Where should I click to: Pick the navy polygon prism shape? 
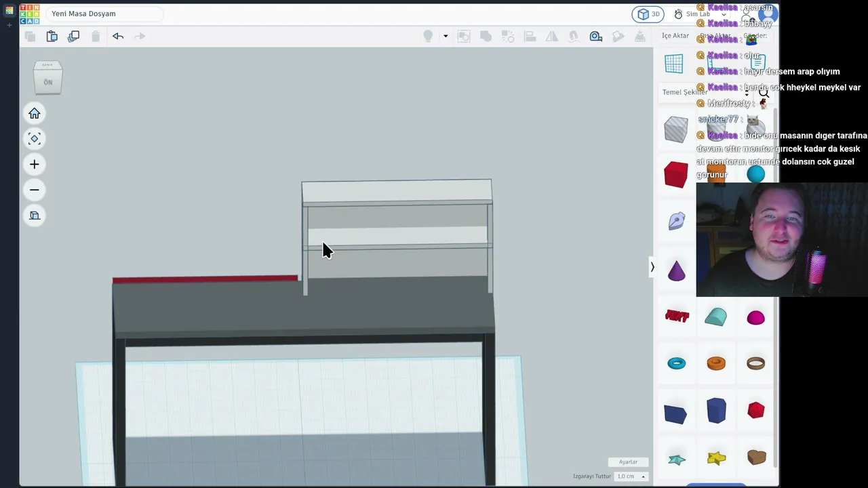pyautogui.click(x=716, y=411)
